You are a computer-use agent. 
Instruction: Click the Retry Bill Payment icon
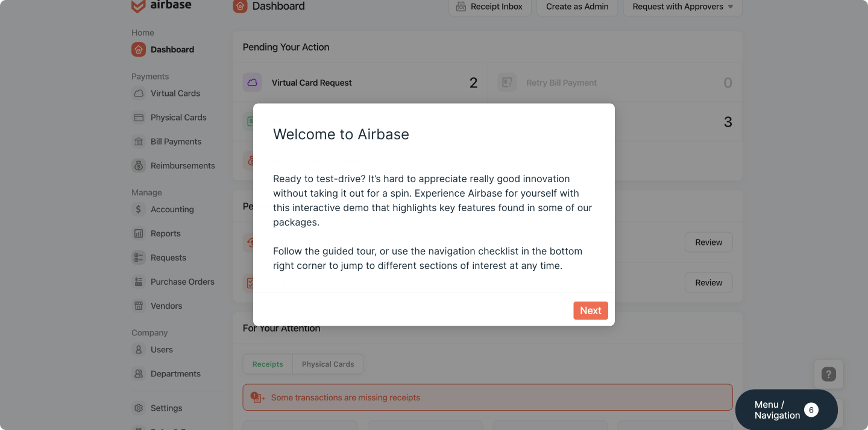[508, 83]
